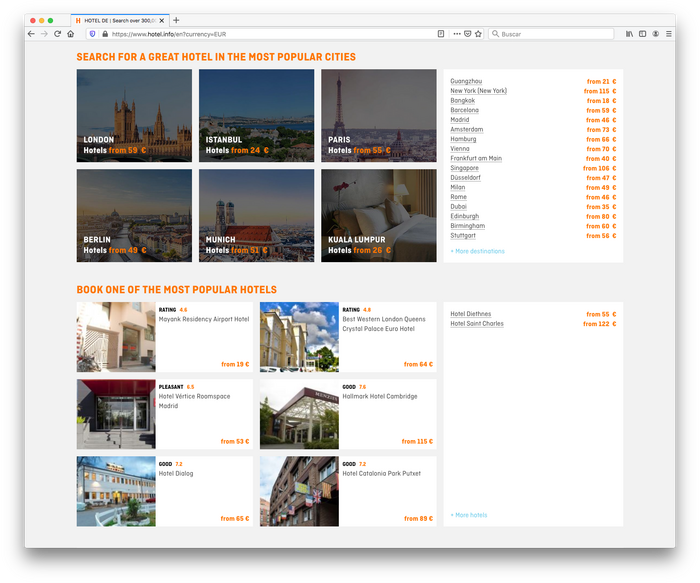Viewport: 700px width, 583px height.
Task: Click the More hotels link
Action: (469, 515)
